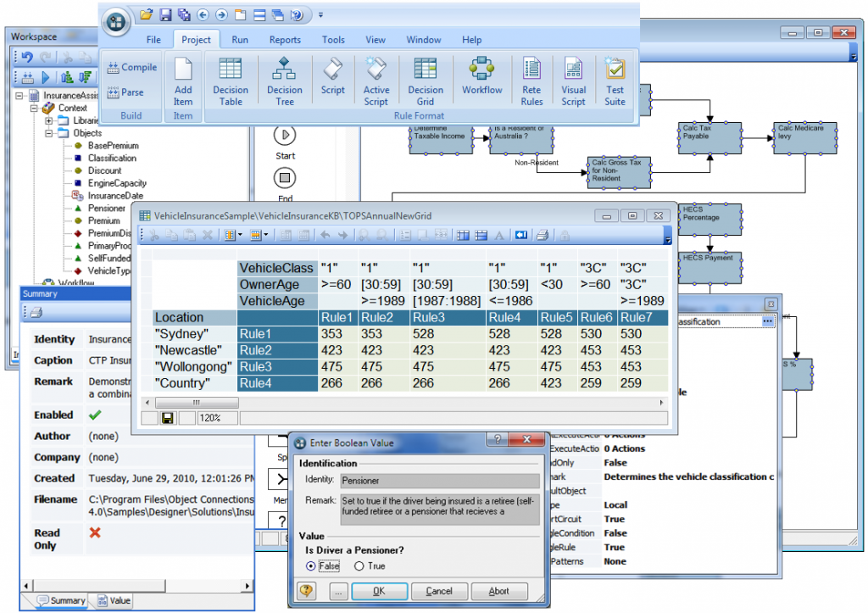Open the View ribbon tab
This screenshot has height=613, width=868.
click(376, 40)
